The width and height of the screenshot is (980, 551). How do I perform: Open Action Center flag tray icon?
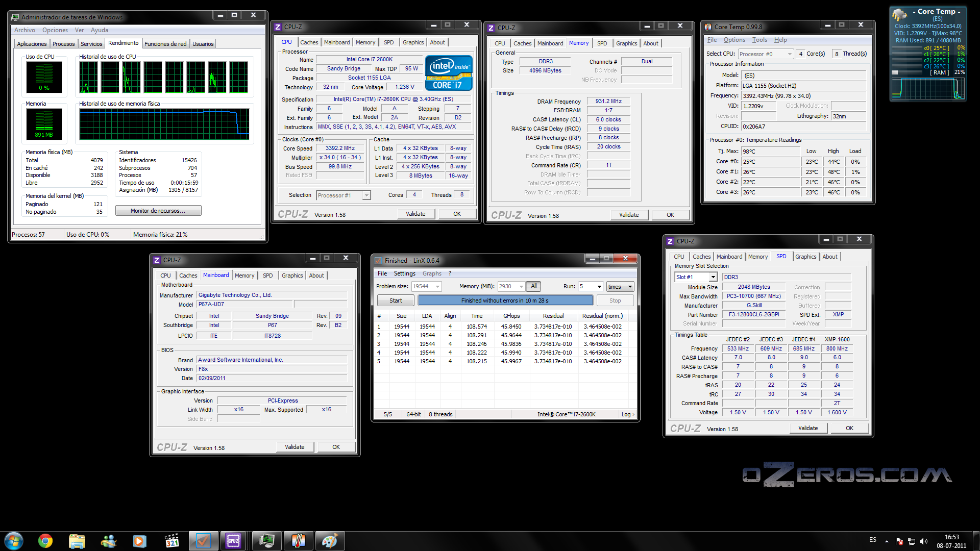[899, 541]
